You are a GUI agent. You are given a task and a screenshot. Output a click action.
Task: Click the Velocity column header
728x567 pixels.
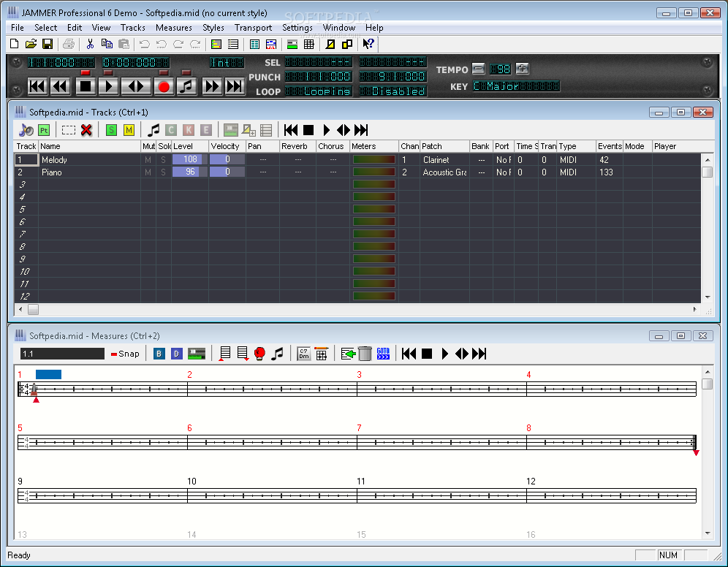(x=227, y=146)
